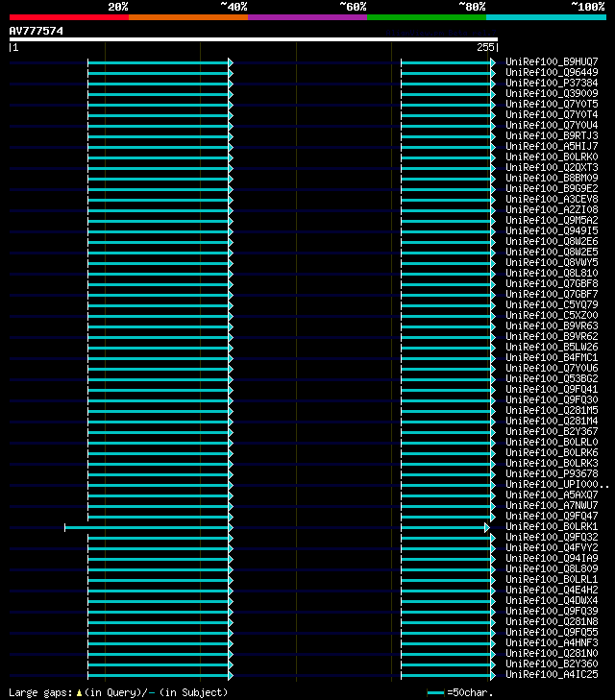Select the UniRef100_B8BM09 label
Screen dimensions: 615x700
(x=552, y=178)
